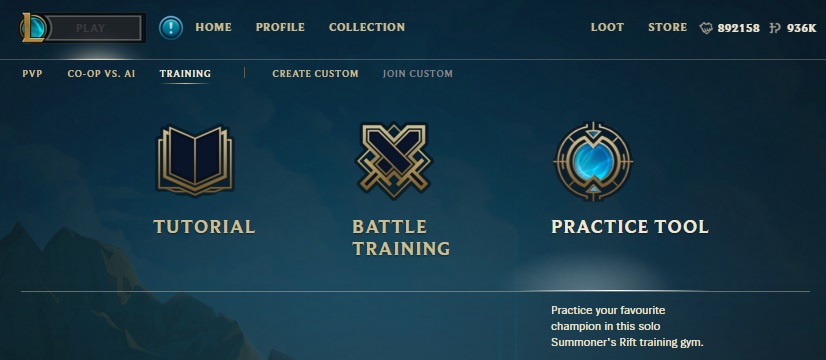The height and width of the screenshot is (360, 826).
Task: Open the COLLECTION tab
Action: 367,27
